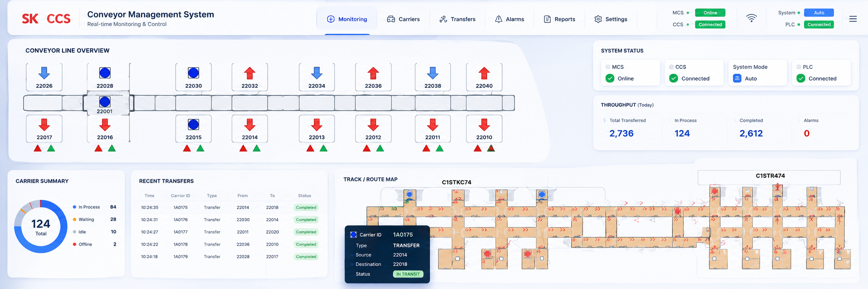The image size is (868, 289).
Task: Open the Reports tab
Action: (559, 19)
